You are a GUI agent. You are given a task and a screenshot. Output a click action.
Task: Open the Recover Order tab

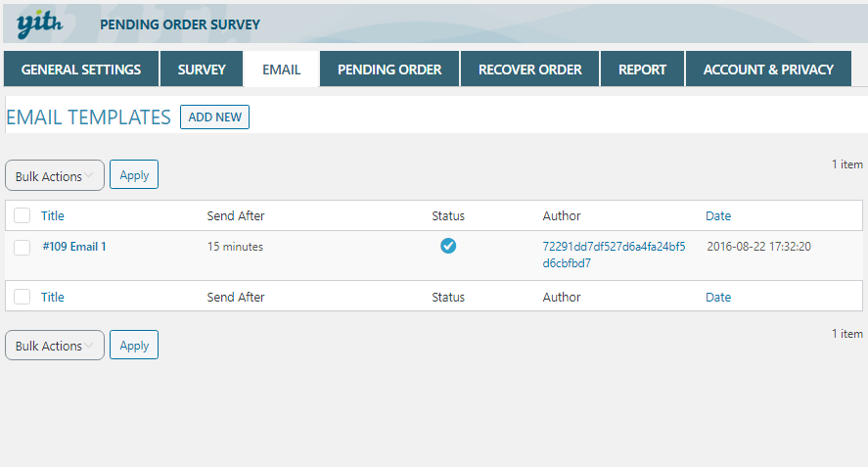[x=529, y=70]
